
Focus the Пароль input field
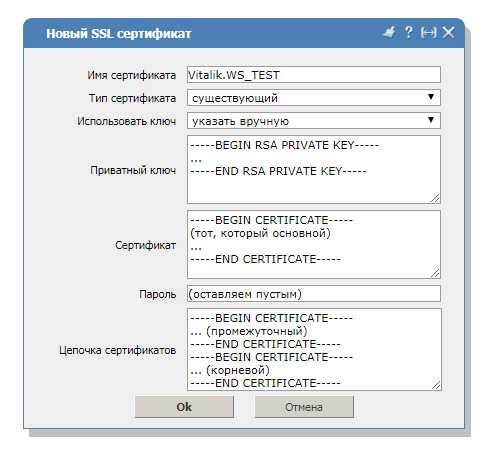click(314, 294)
